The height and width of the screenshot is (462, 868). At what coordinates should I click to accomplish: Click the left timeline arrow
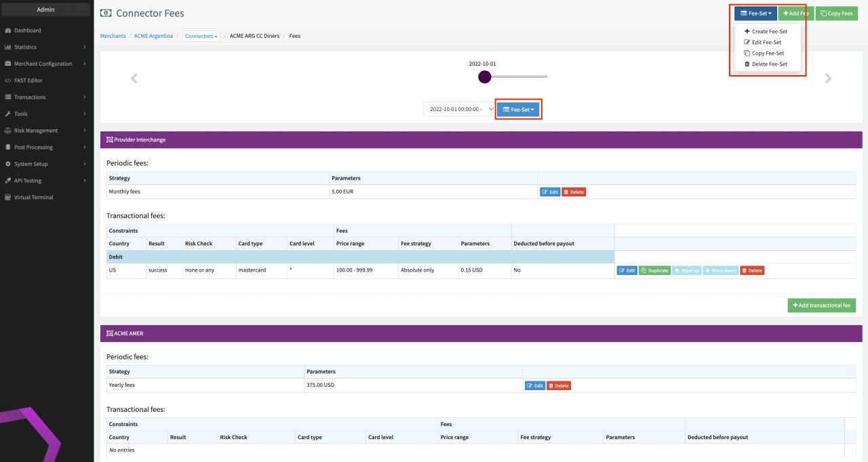pos(134,79)
